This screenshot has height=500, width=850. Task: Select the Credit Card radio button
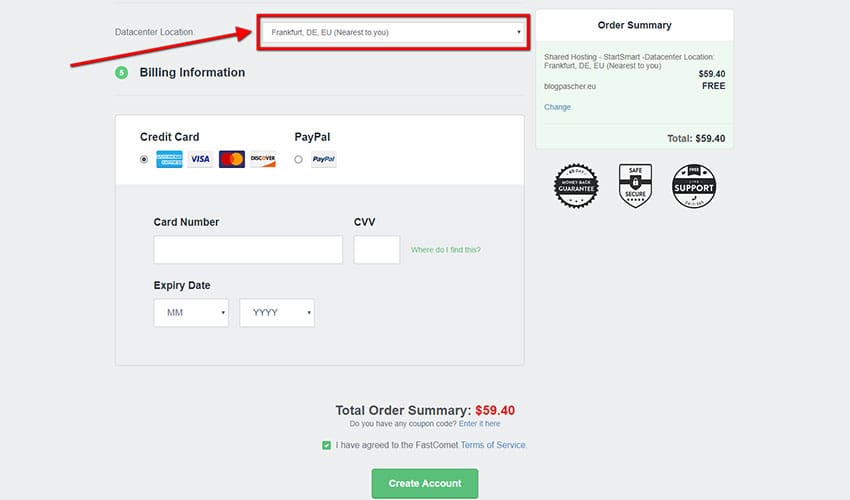click(144, 159)
